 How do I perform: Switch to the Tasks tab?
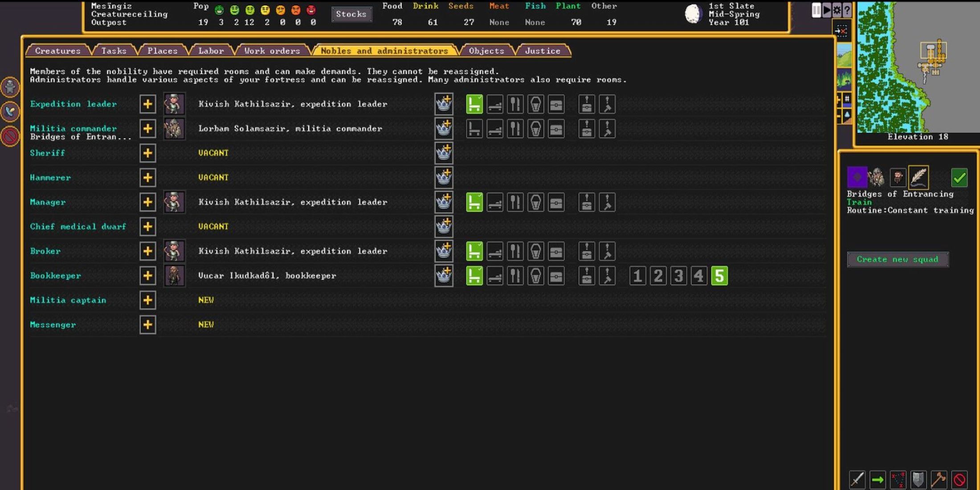114,51
